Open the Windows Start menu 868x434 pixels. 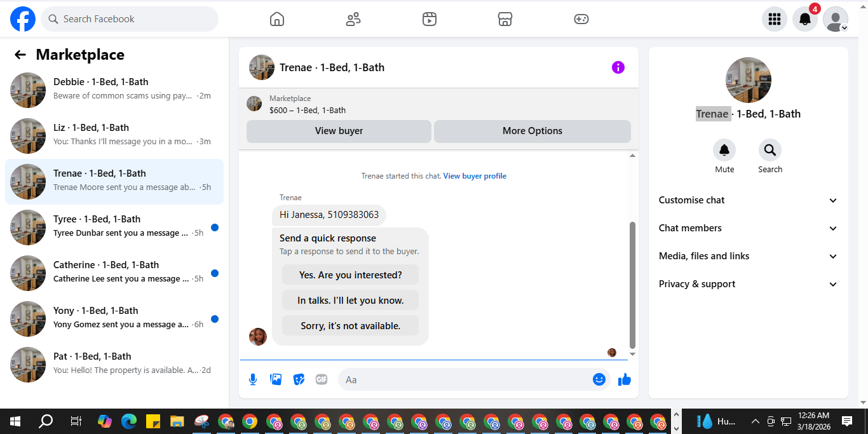coord(15,421)
